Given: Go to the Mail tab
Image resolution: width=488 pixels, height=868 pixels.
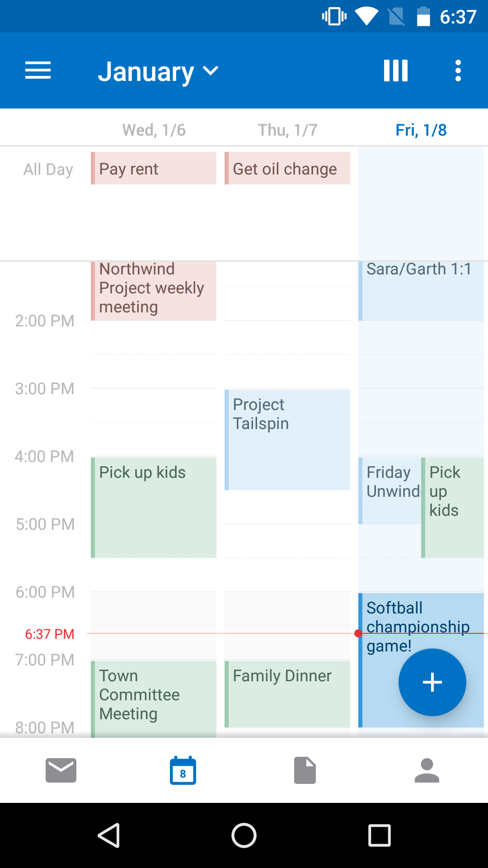Looking at the screenshot, I should (61, 770).
